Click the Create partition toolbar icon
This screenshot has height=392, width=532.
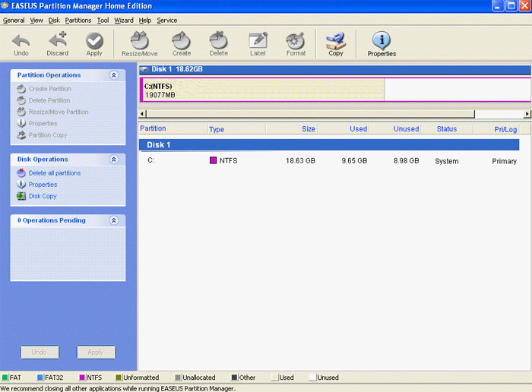[x=182, y=41]
